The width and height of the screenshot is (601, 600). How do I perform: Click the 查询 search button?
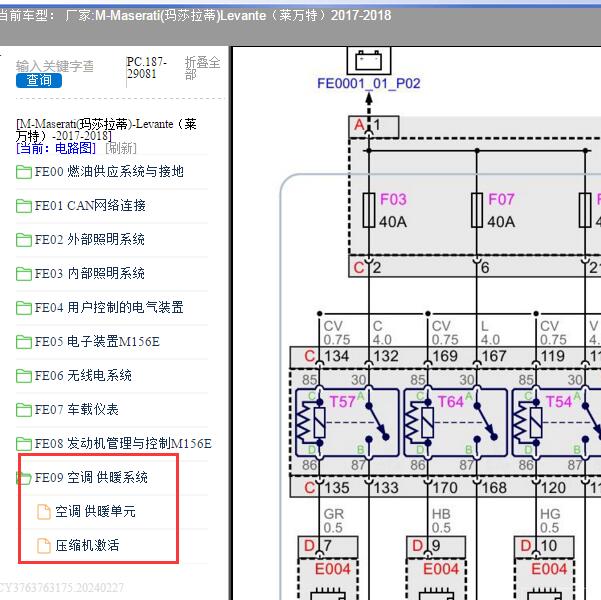39,81
